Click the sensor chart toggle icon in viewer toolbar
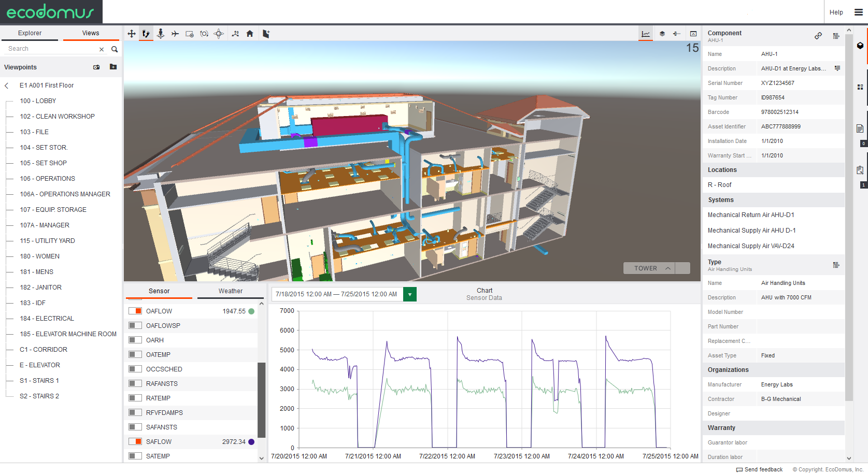The width and height of the screenshot is (868, 474). point(646,34)
